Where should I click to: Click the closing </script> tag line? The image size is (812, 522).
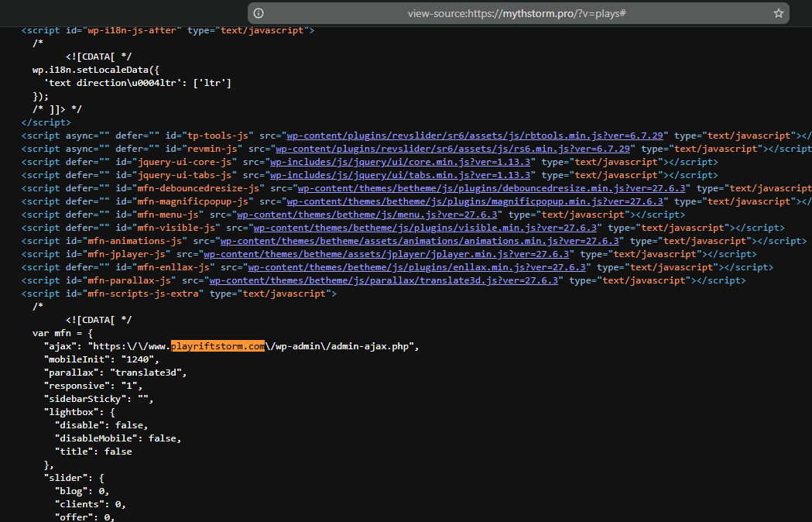click(46, 122)
